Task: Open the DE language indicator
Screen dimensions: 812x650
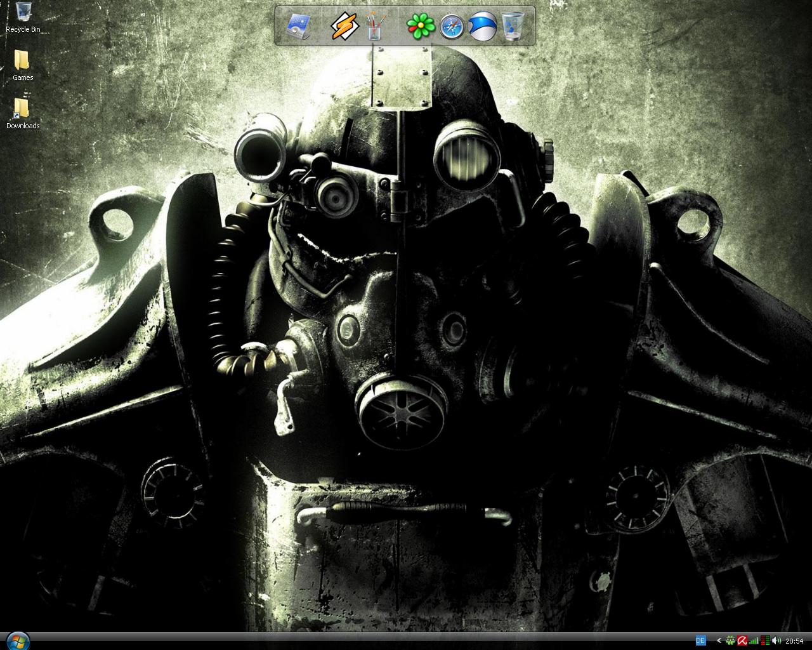Action: pyautogui.click(x=701, y=640)
